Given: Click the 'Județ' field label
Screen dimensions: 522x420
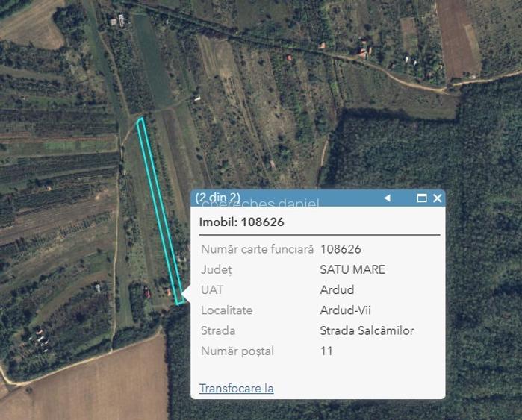Looking at the screenshot, I should [x=217, y=269].
